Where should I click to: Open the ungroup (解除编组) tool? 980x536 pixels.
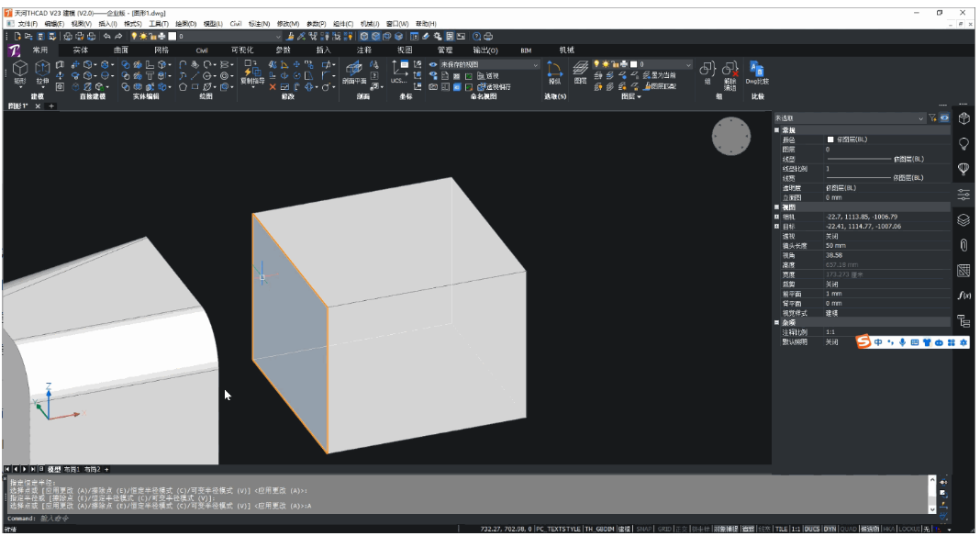click(730, 75)
